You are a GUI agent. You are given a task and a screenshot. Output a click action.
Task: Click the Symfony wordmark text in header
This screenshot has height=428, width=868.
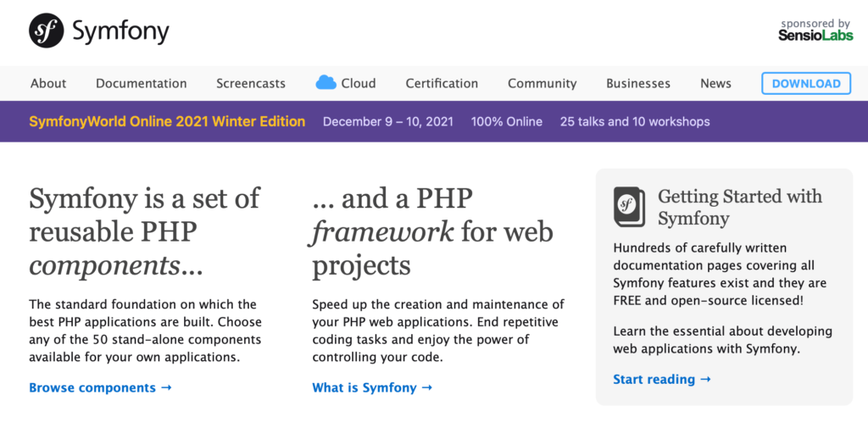pyautogui.click(x=120, y=31)
